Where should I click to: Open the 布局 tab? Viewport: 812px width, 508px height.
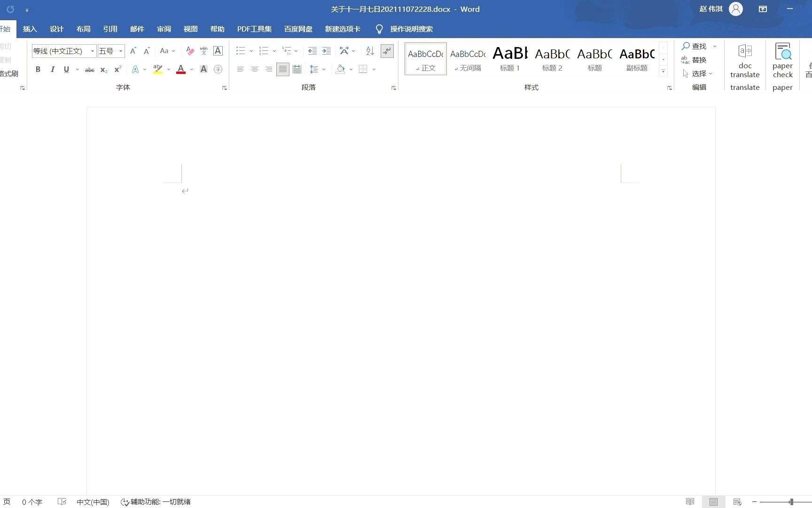point(83,29)
